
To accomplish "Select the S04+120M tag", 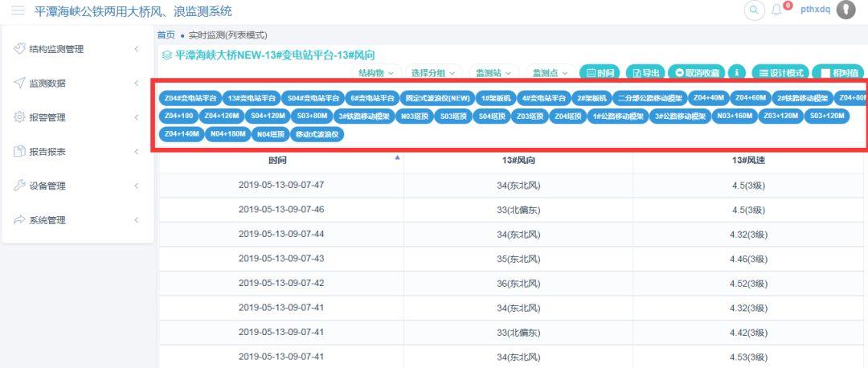I will pyautogui.click(x=268, y=117).
